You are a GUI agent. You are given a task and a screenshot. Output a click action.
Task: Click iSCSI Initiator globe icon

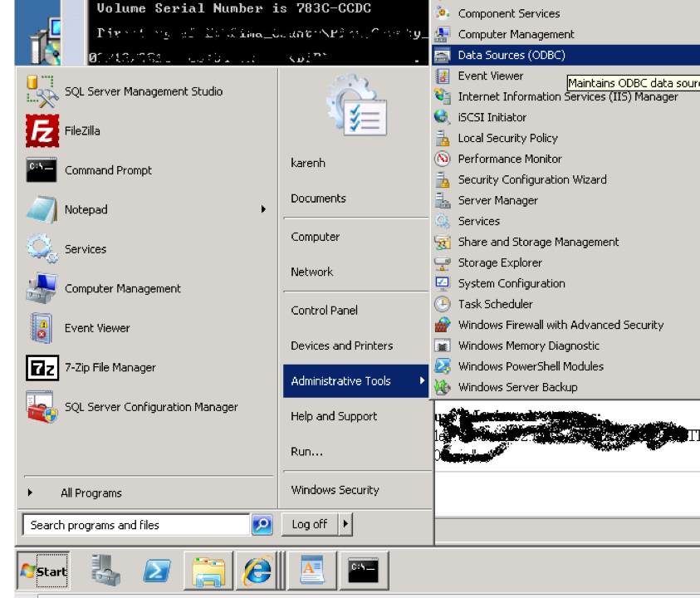coord(443,117)
